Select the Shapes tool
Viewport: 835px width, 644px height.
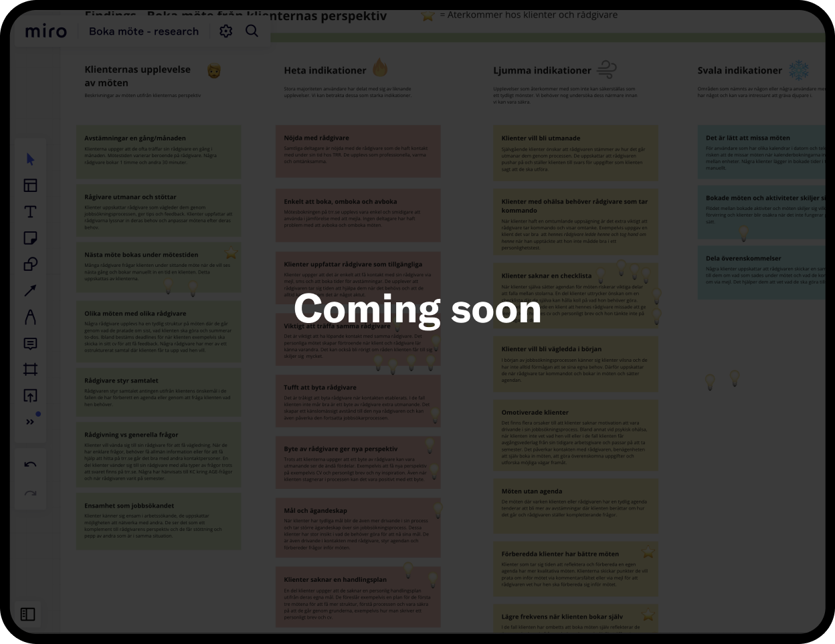point(30,264)
